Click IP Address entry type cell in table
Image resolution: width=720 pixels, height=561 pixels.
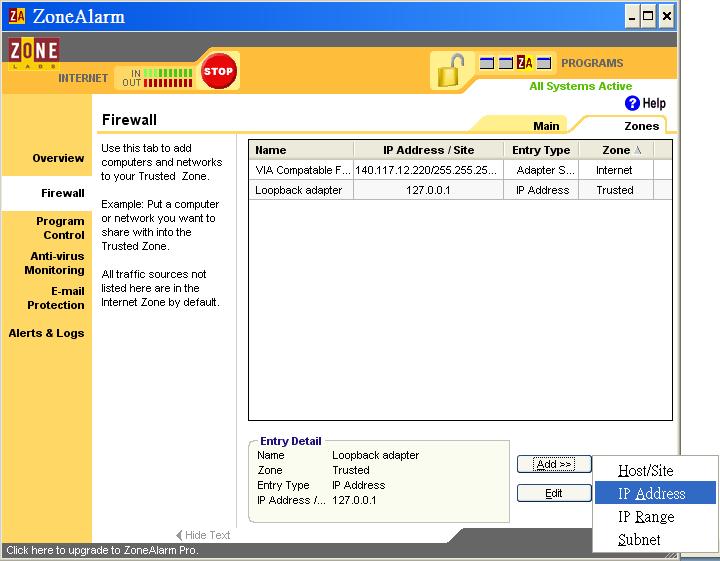point(542,190)
